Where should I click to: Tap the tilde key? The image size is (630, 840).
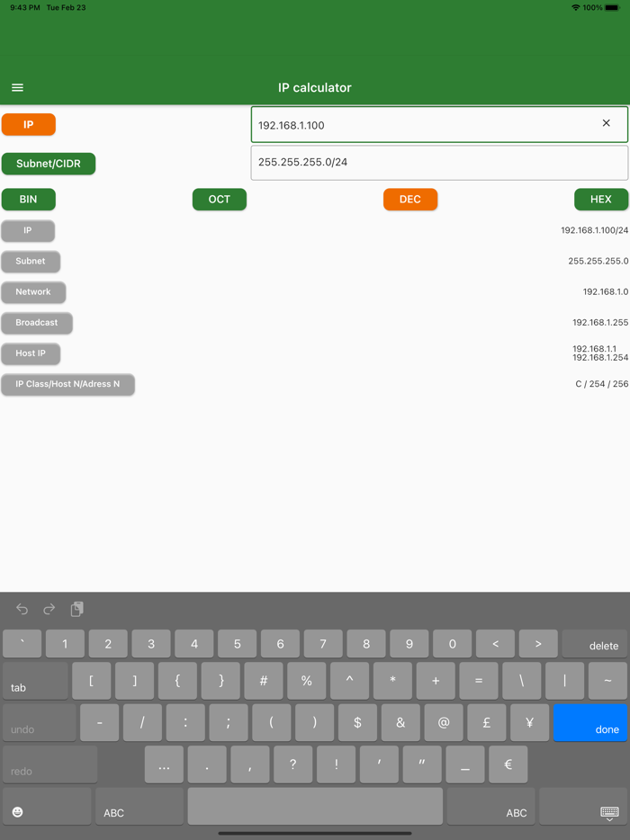point(607,681)
